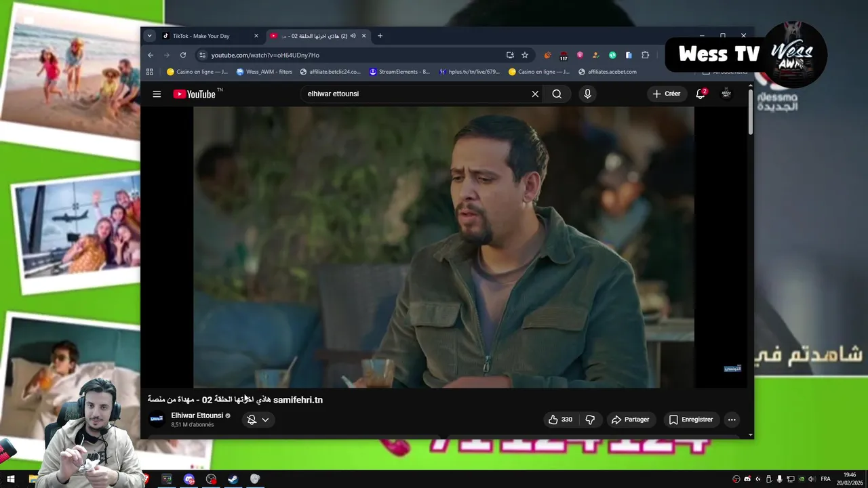Close the YouTube video tab

363,36
